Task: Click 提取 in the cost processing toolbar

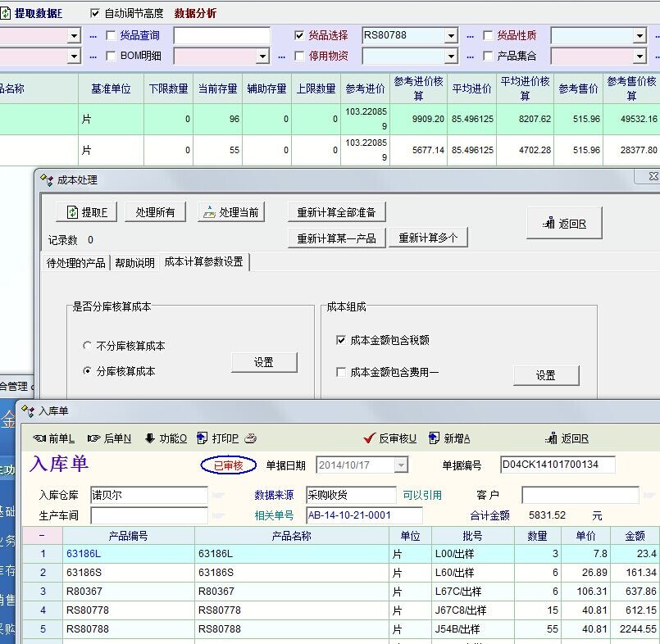Action: pos(87,212)
